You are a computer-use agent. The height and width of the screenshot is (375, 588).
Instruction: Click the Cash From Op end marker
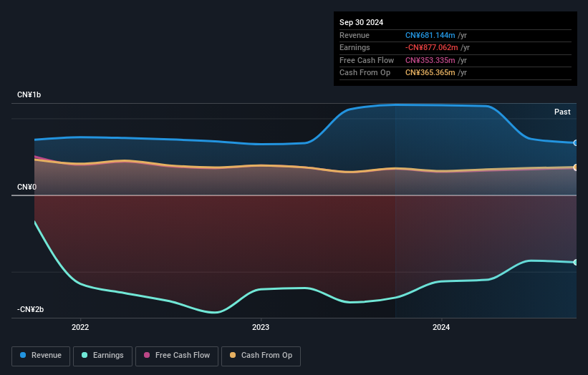[x=576, y=167]
